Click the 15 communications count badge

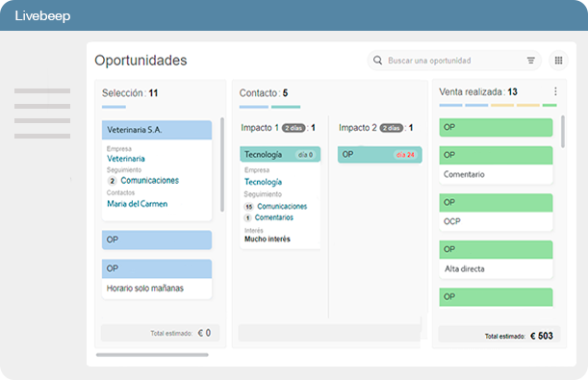click(x=248, y=207)
